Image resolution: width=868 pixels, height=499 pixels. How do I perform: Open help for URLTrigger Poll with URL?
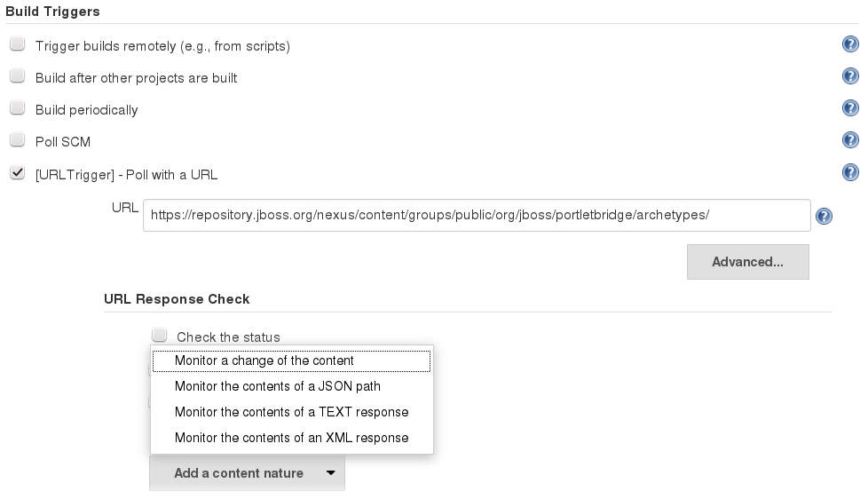pyautogui.click(x=850, y=173)
